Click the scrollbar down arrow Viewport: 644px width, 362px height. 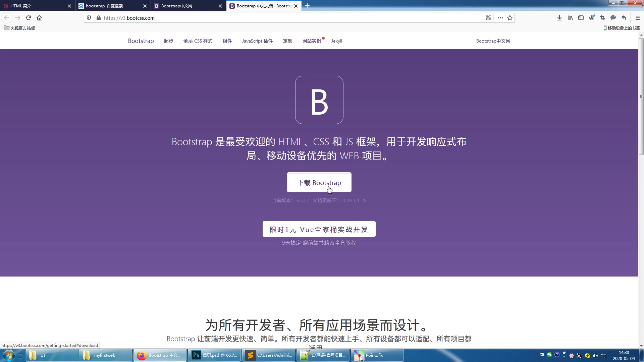pos(641,346)
